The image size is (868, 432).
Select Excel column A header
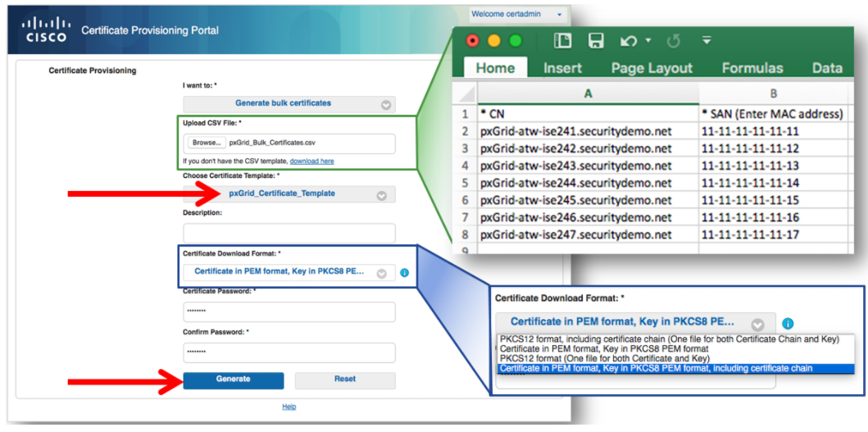(588, 94)
